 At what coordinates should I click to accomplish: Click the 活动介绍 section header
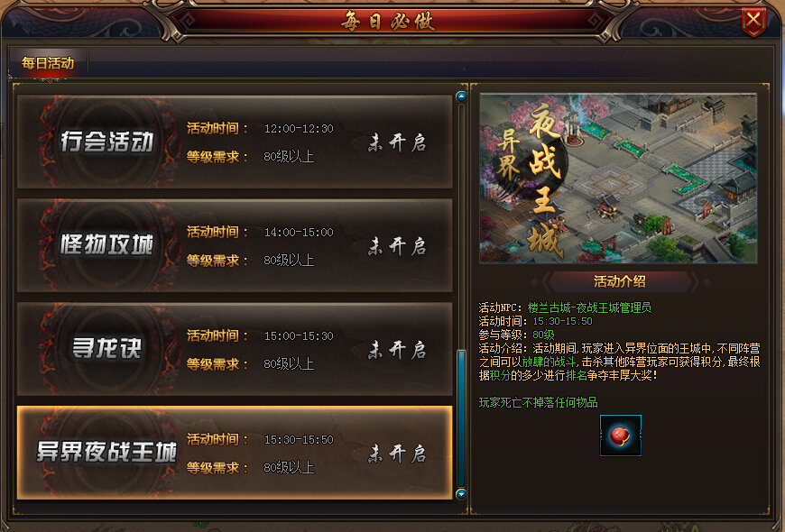620,281
